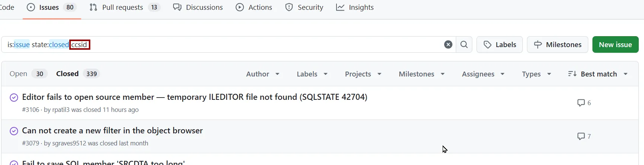This screenshot has width=644, height=165.
Task: Show Closed issues list
Action: pyautogui.click(x=76, y=74)
